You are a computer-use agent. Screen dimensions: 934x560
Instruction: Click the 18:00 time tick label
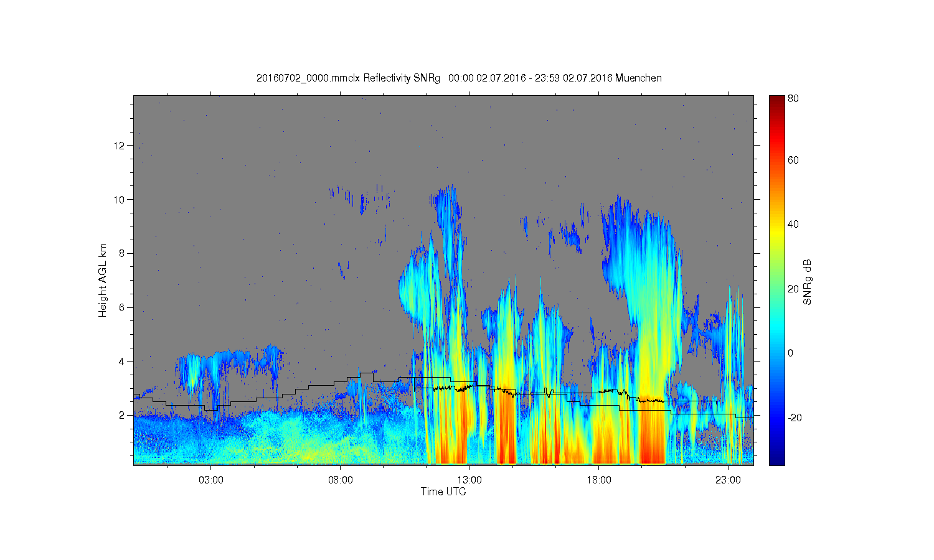tap(599, 480)
